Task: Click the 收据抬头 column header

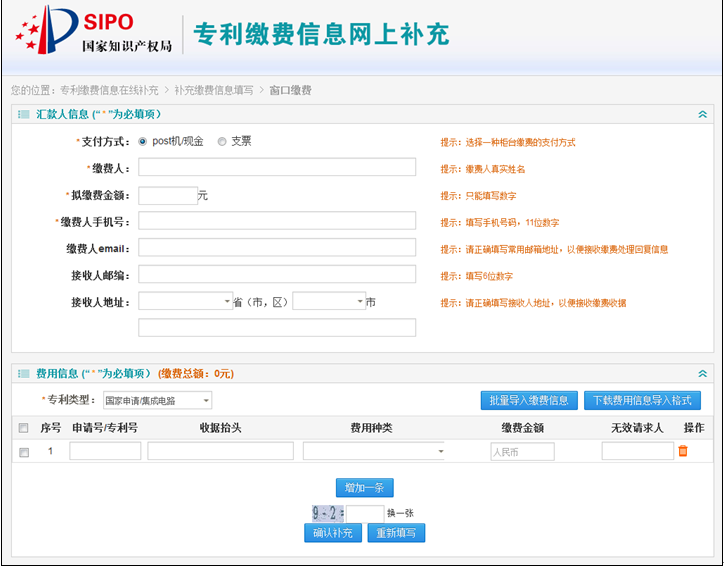Action: (220, 428)
